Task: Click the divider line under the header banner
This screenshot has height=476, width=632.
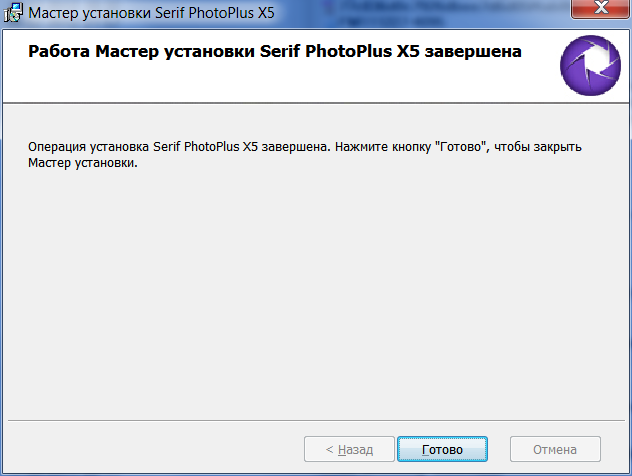Action: pyautogui.click(x=316, y=103)
